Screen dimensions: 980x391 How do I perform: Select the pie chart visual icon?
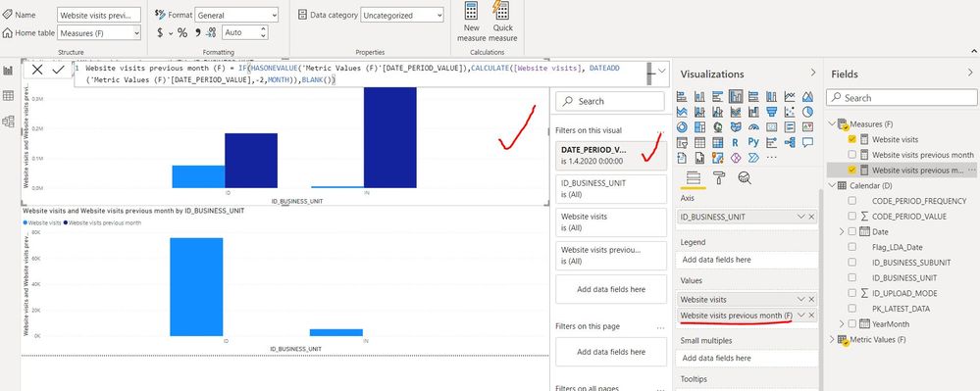click(x=807, y=112)
